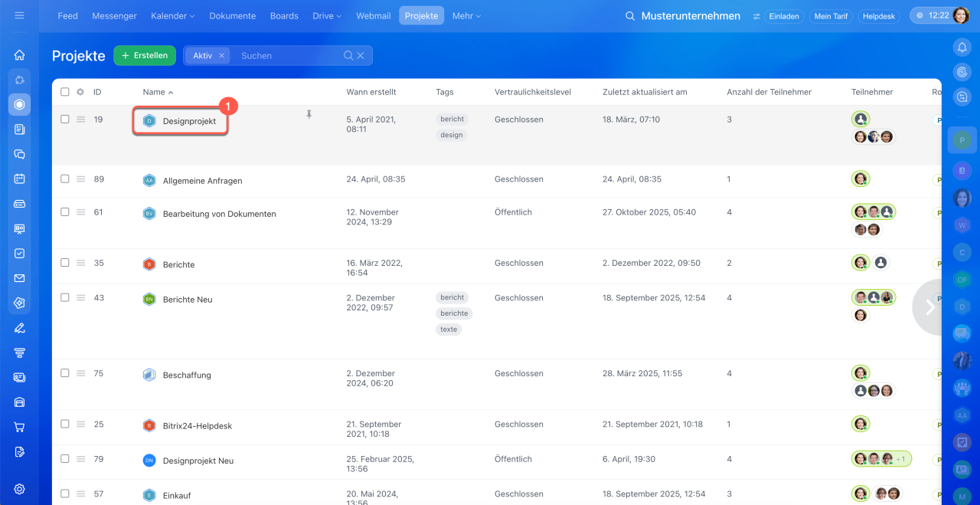The image size is (980, 505).
Task: Click the Helpdesk button
Action: coord(879,16)
